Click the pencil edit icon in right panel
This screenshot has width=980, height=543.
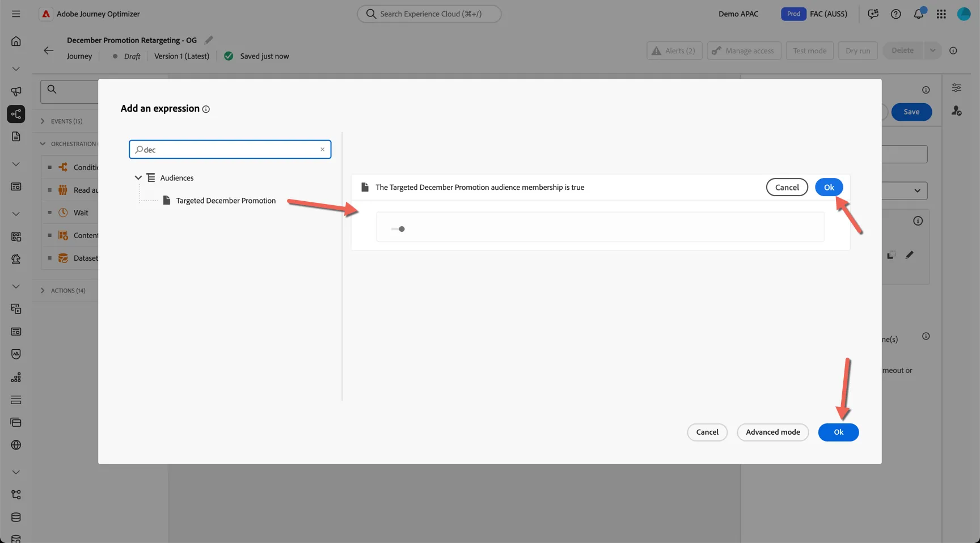pyautogui.click(x=910, y=255)
